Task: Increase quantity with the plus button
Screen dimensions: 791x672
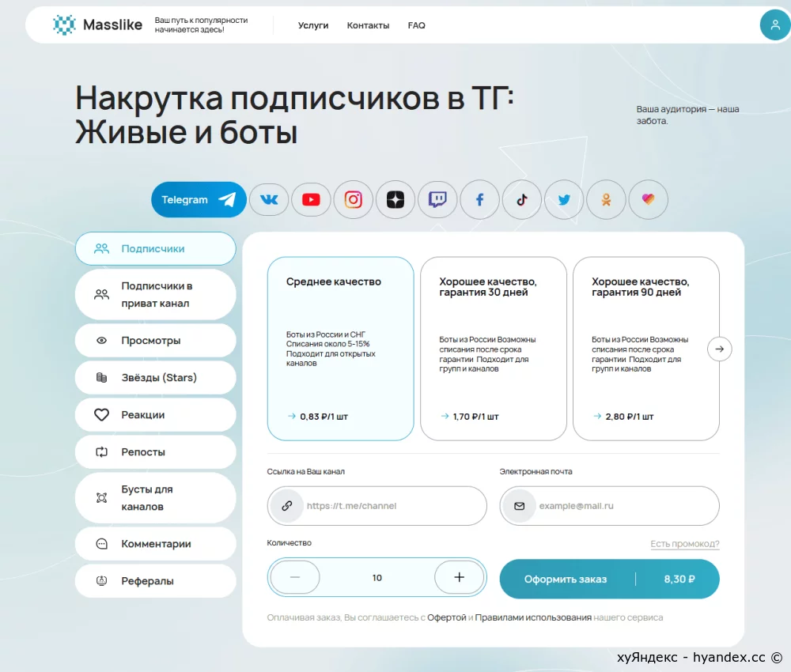Action: click(x=459, y=577)
